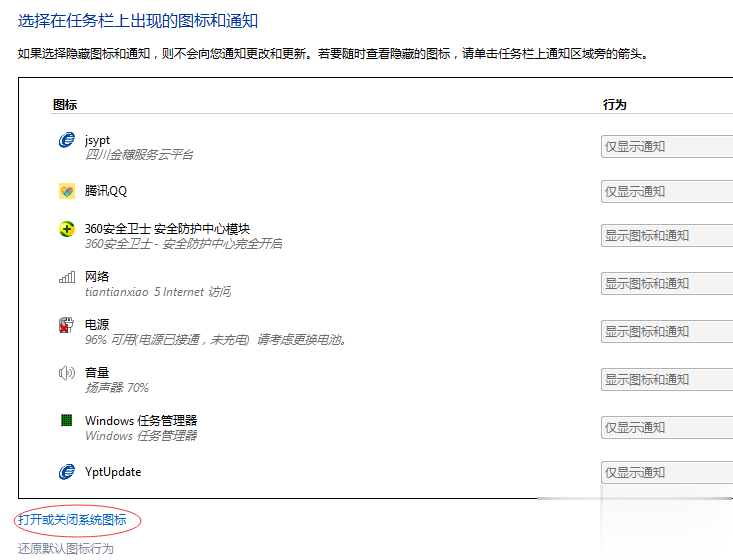Open the behavior dropdown for jsypt

tap(666, 147)
